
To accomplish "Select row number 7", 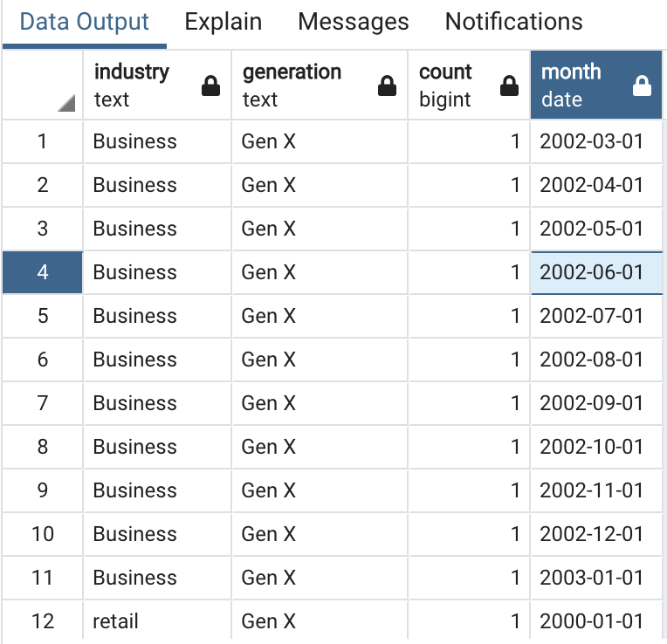I will coord(42,403).
